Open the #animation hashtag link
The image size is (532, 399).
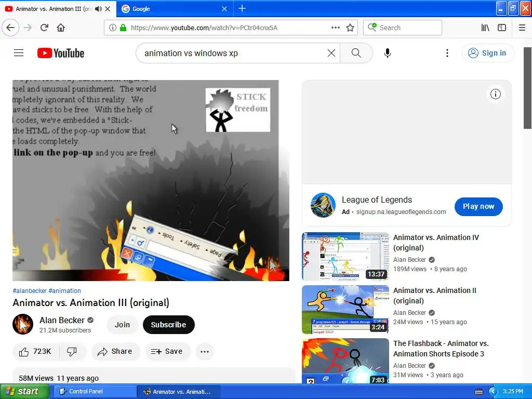tap(65, 291)
